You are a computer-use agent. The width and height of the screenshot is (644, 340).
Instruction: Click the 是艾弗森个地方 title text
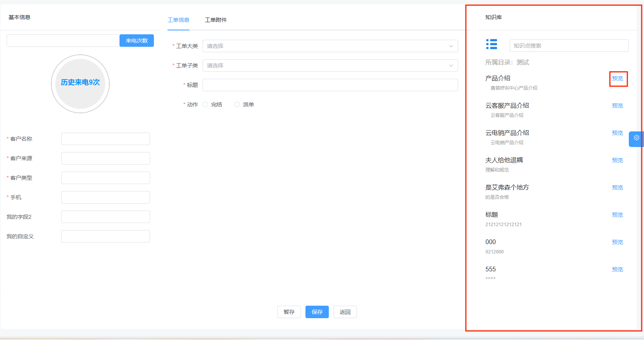[507, 188]
